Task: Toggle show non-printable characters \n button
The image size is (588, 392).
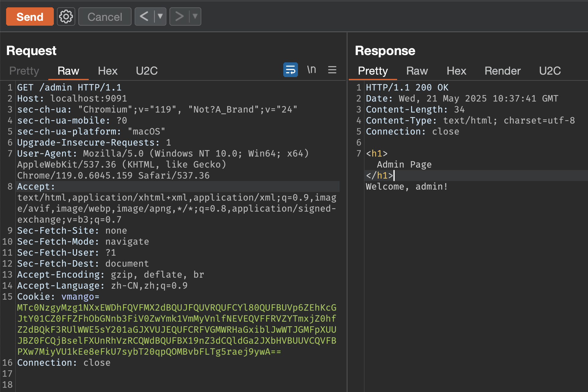Action: [x=311, y=70]
